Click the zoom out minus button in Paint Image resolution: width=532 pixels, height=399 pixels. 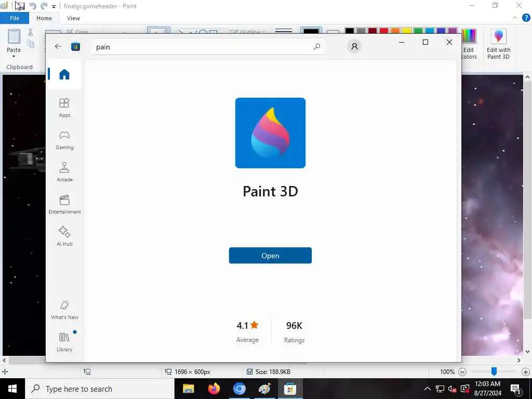point(462,372)
